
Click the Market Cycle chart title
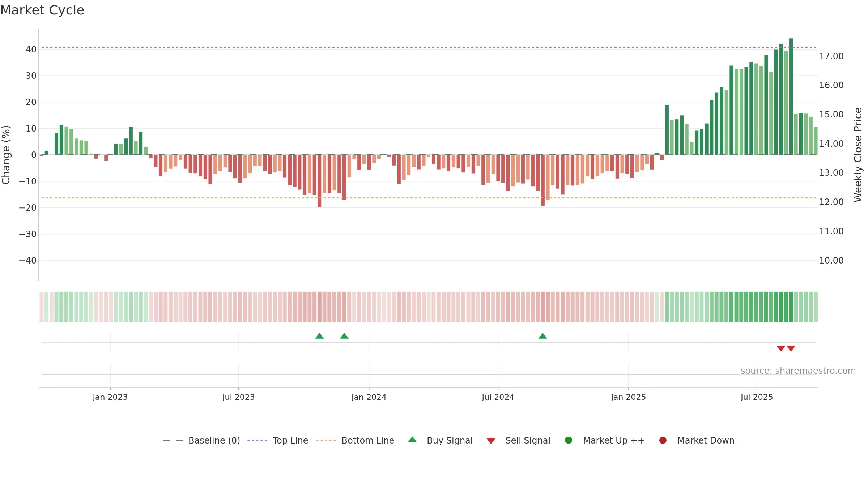tap(42, 10)
